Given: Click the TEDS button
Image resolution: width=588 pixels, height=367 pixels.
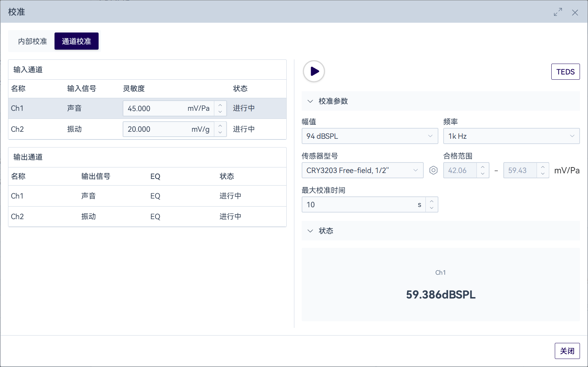Looking at the screenshot, I should pyautogui.click(x=565, y=72).
